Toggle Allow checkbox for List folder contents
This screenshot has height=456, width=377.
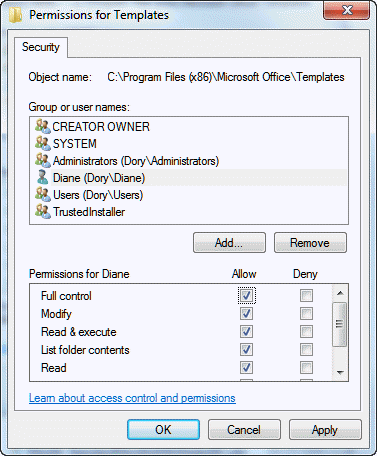246,349
